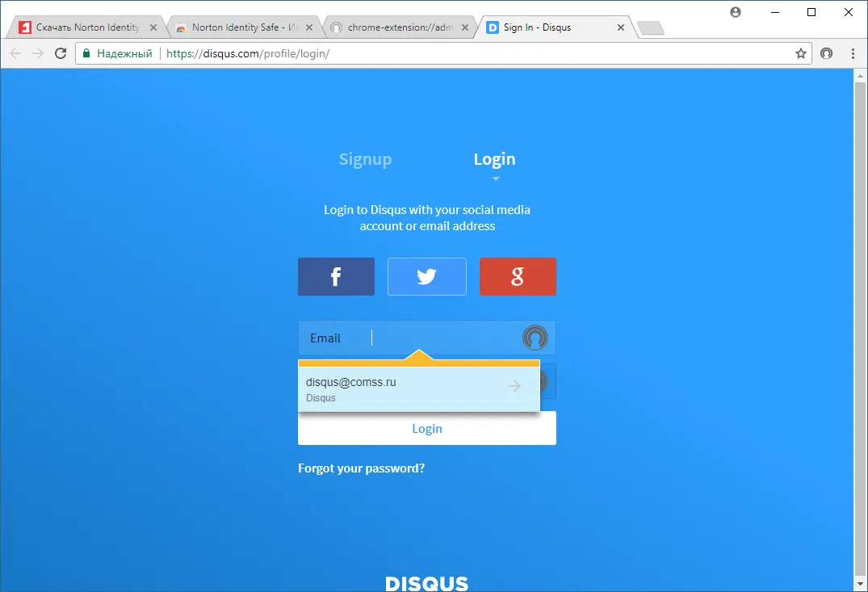Minimize the Chrome window

775,12
